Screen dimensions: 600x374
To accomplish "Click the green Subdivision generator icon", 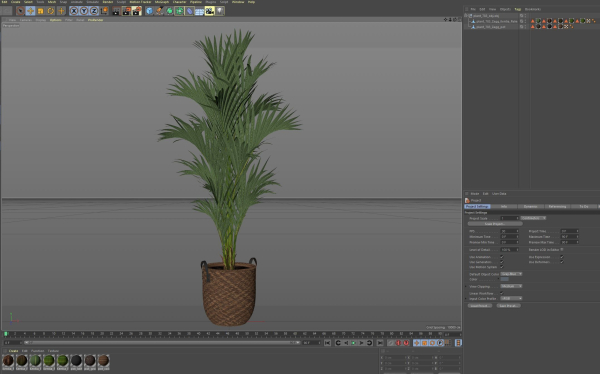I will click(x=169, y=11).
